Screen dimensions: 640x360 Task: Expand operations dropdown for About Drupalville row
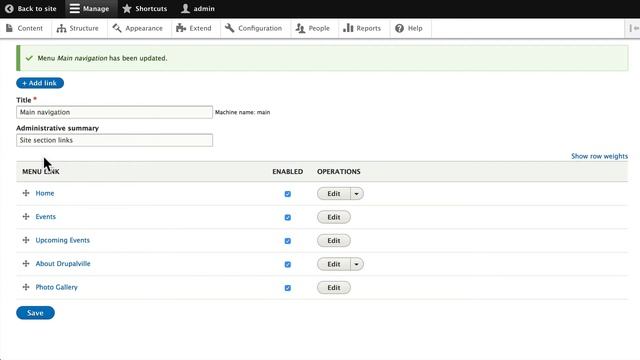click(x=357, y=264)
